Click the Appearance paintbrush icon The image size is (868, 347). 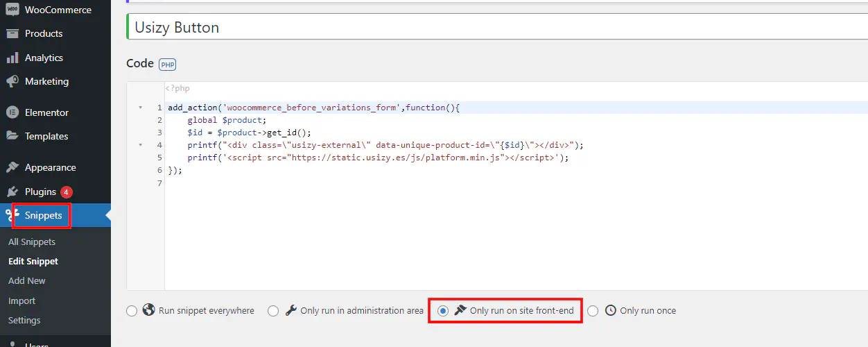pyautogui.click(x=12, y=167)
